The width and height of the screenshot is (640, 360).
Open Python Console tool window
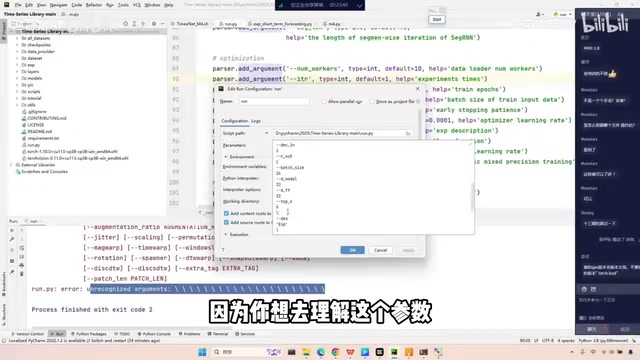[154, 334]
